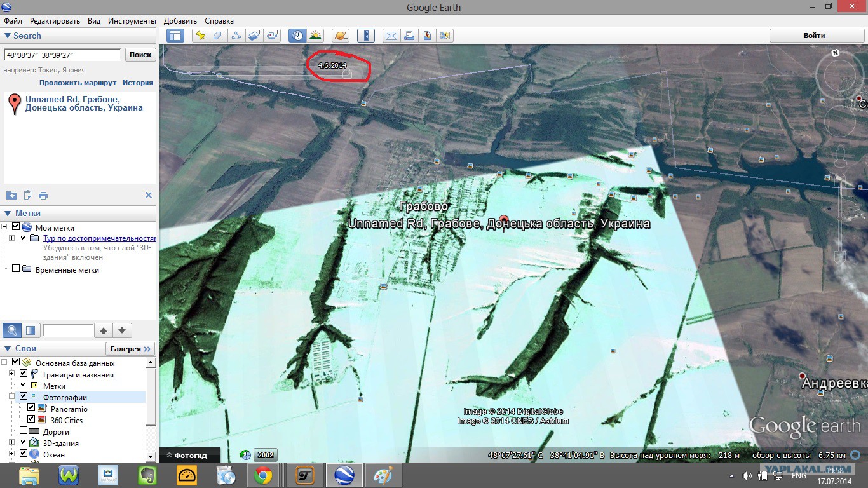This screenshot has height=488, width=868.
Task: Email the view using envelope icon
Action: 391,36
